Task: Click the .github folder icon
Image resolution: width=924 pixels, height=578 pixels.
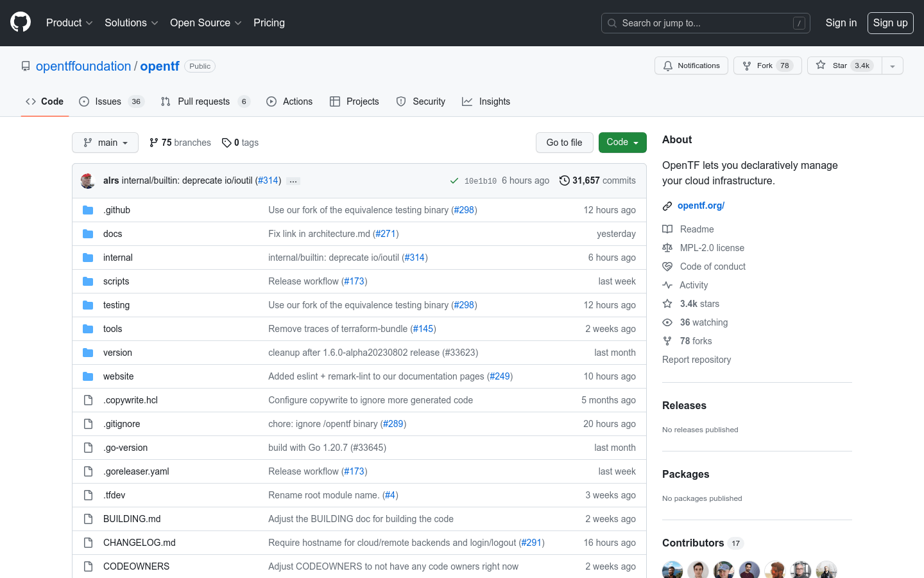Action: point(88,210)
